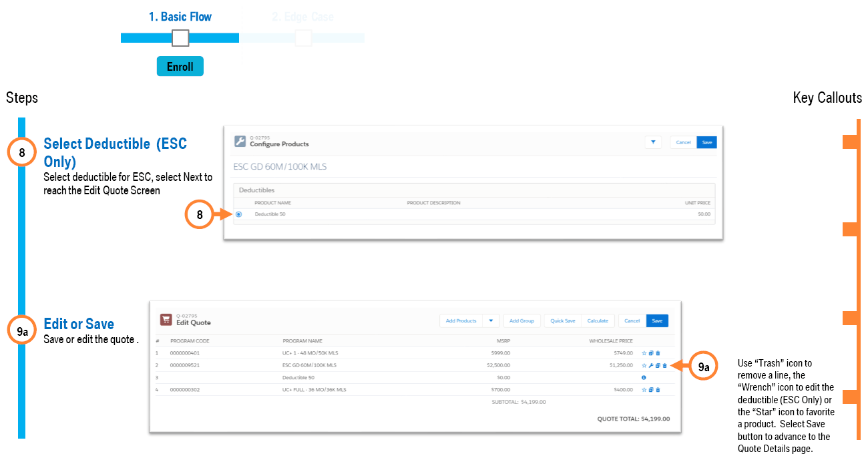Click trash icon for UC+ 1 - 48 MO/50K
Viewport: 868px width, 460px height.
[x=658, y=353]
